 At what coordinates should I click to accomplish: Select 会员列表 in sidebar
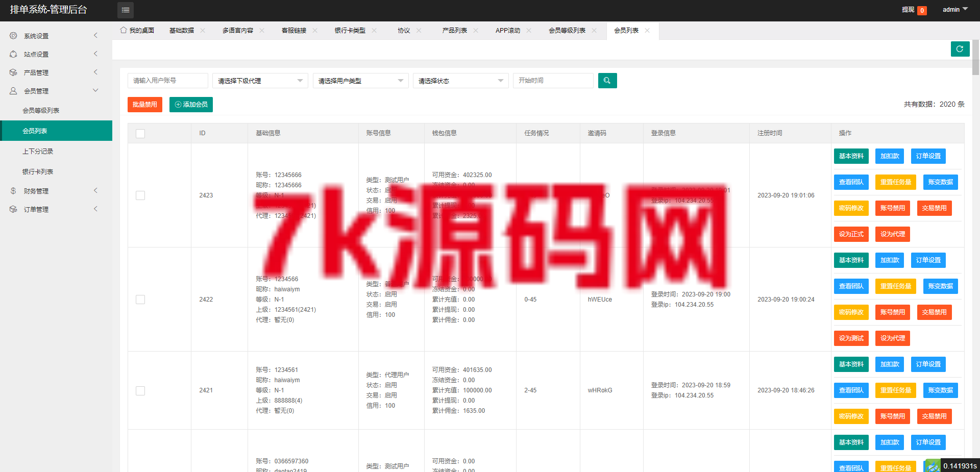[56, 131]
